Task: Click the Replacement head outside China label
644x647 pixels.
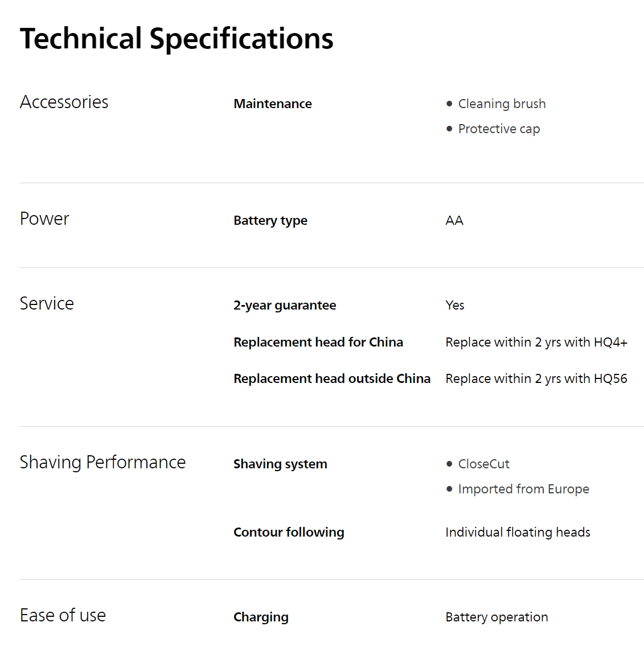Action: point(332,378)
